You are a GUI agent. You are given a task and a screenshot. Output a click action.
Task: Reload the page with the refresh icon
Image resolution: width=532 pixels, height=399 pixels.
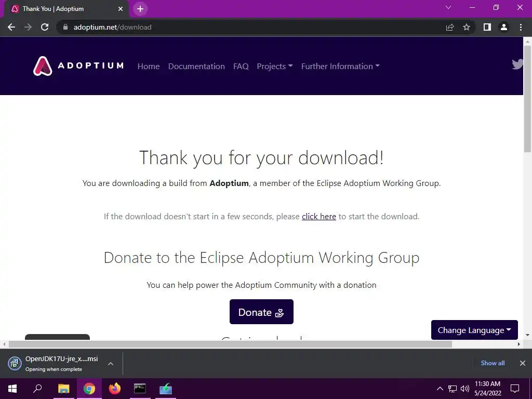pos(45,27)
